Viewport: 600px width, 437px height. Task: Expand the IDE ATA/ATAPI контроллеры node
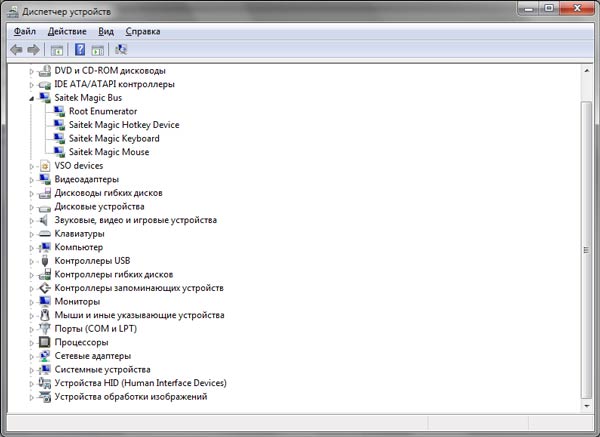coord(31,85)
